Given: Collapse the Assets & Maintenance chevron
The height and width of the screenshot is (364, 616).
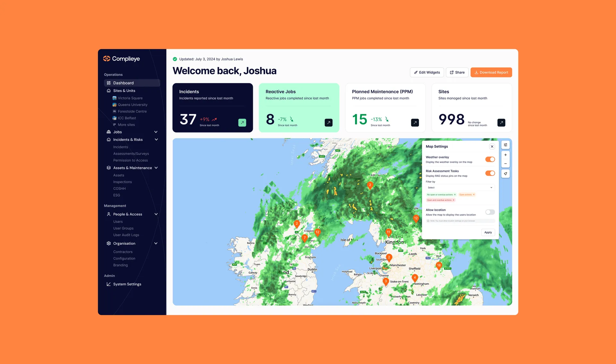Looking at the screenshot, I should pyautogui.click(x=156, y=168).
